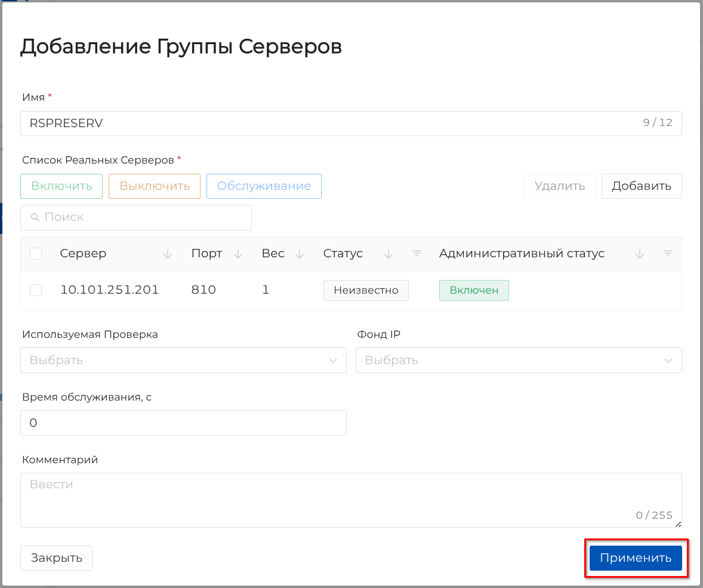The width and height of the screenshot is (703, 588).
Task: Open filter for Административный статус column
Action: click(x=668, y=254)
